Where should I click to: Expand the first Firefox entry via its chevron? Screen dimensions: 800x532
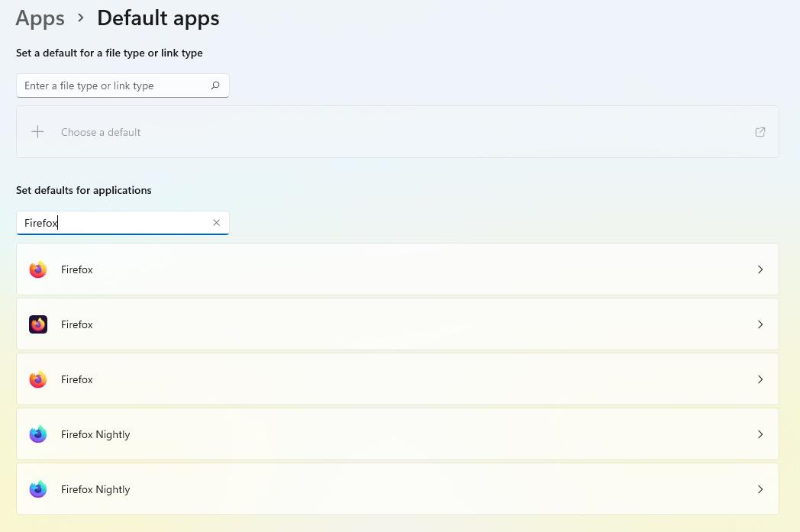point(760,269)
